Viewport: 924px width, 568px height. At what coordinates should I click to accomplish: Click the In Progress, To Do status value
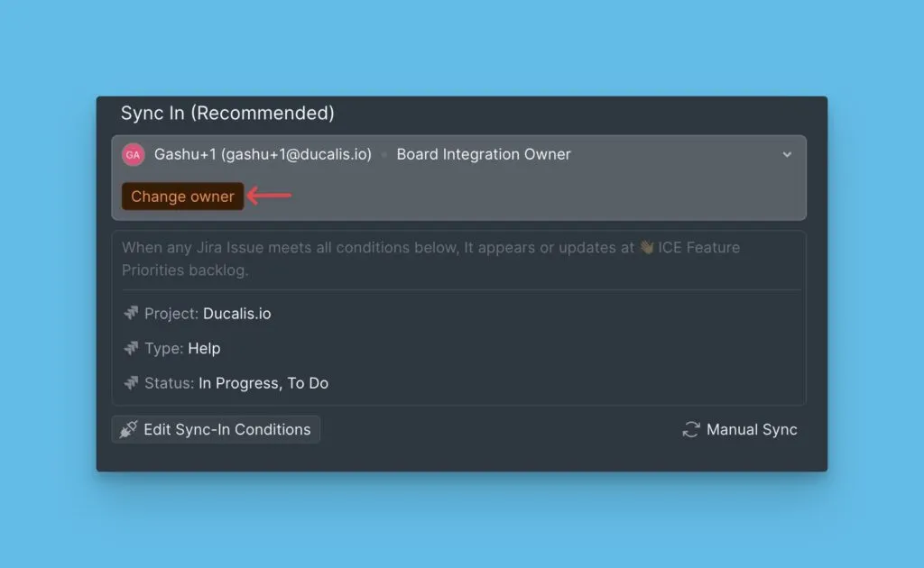263,383
